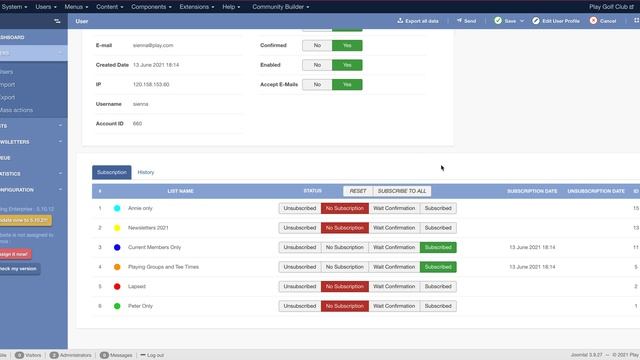Set Enabled to No
This screenshot has width=640, height=360.
[317, 65]
